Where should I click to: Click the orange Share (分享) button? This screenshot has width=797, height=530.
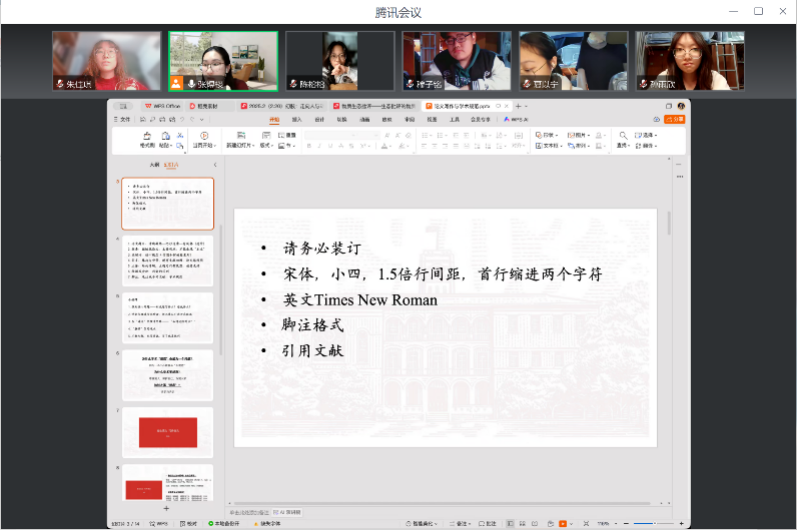click(x=677, y=119)
